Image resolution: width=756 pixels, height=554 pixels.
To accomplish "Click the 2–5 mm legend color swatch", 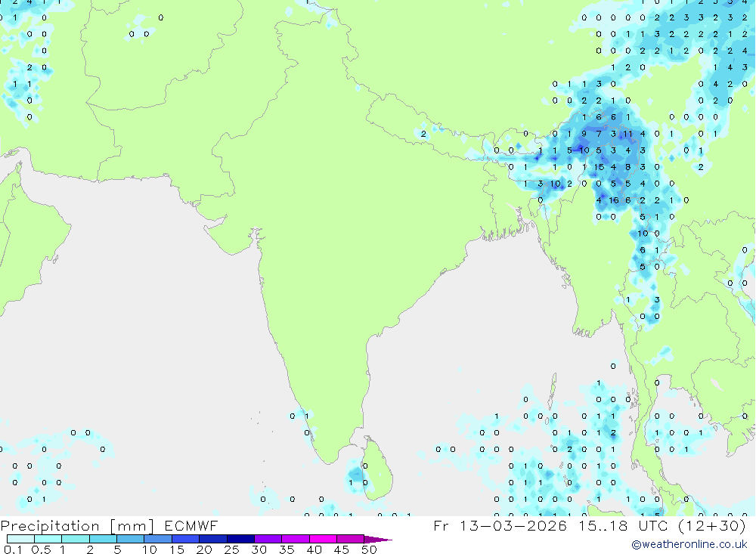I will pyautogui.click(x=103, y=539).
